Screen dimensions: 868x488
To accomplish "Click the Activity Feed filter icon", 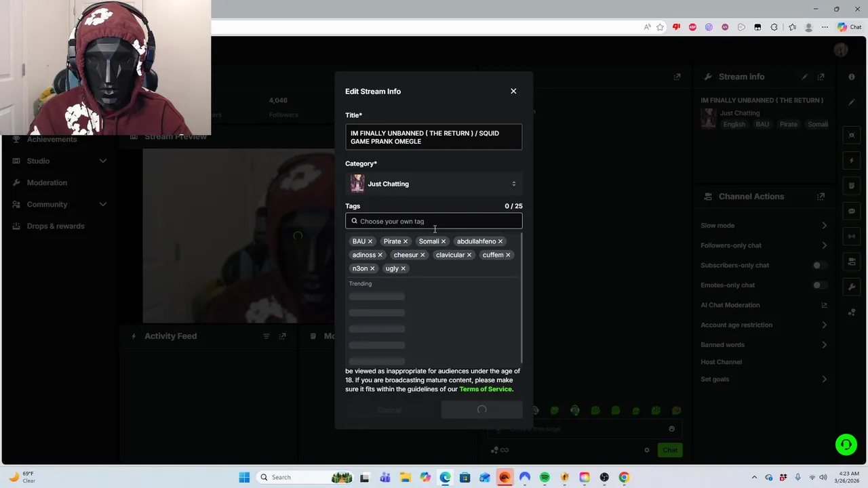I will tap(266, 336).
